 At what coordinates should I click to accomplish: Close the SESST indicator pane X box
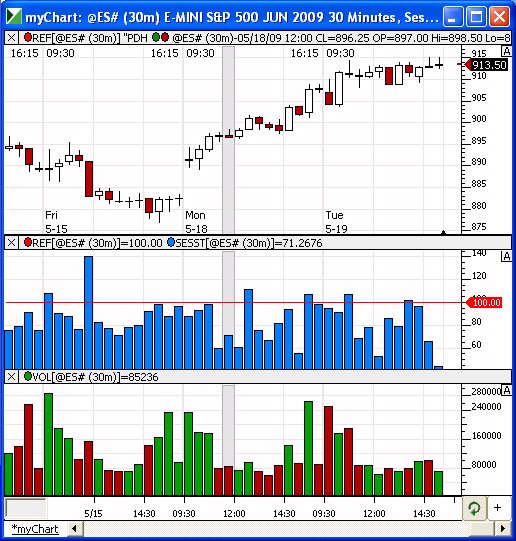point(11,243)
